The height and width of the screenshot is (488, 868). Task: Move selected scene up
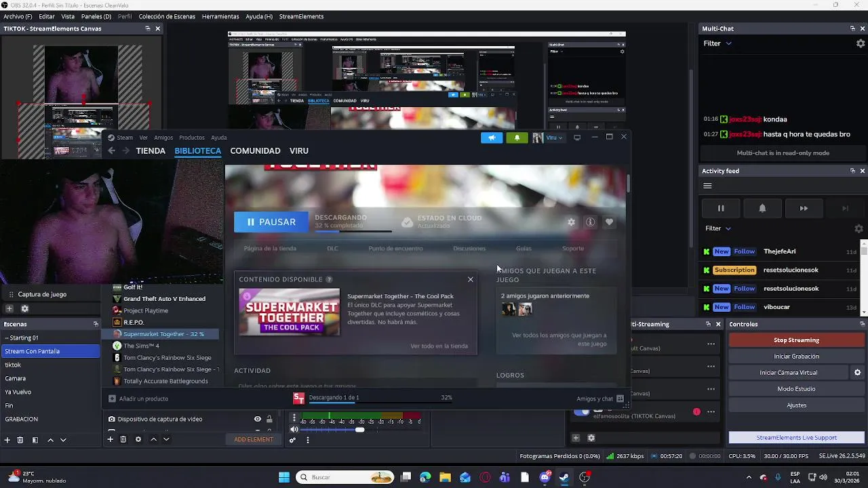(50, 440)
